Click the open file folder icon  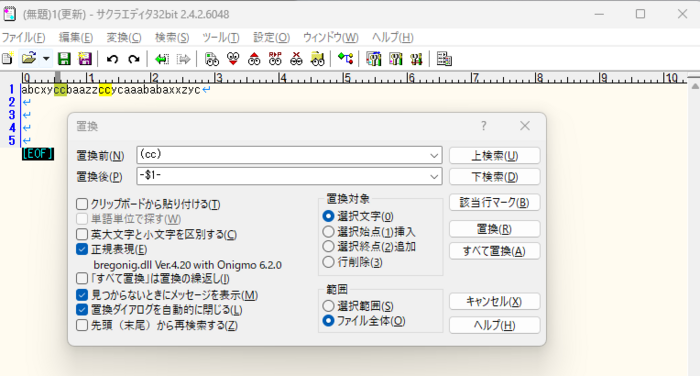click(29, 58)
